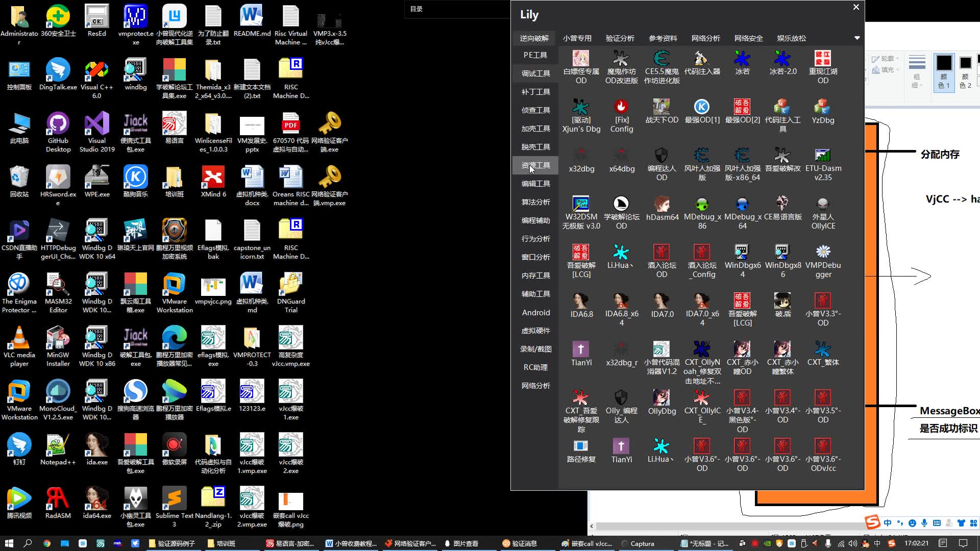The height and width of the screenshot is (551, 980).
Task: Open the VMPROTECT-0.3 desktop folder
Action: pos(252,339)
